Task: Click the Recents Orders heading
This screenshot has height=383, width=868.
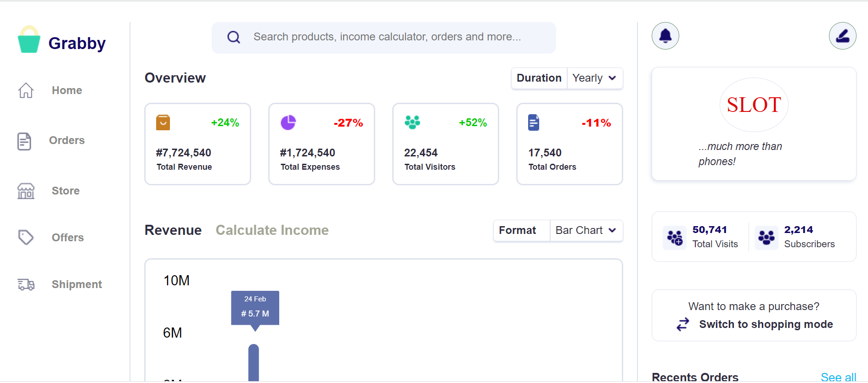Action: tap(695, 377)
